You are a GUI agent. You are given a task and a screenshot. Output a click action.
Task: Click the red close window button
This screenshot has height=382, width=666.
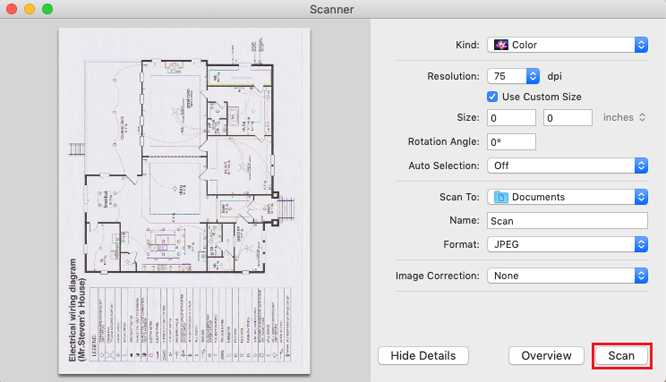pos(11,9)
